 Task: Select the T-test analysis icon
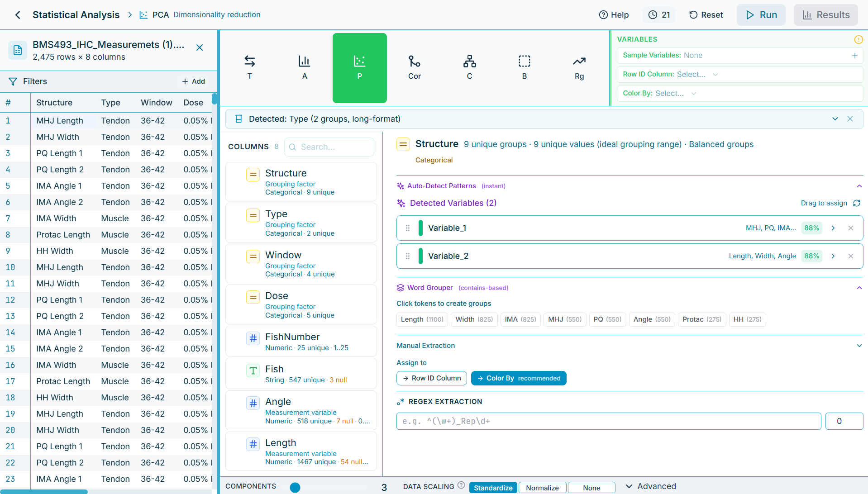249,67
